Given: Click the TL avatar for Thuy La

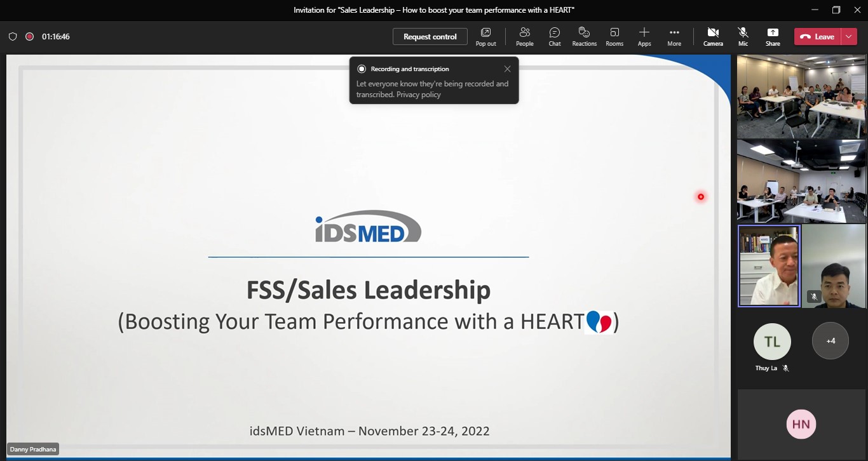Looking at the screenshot, I should pyautogui.click(x=772, y=342).
